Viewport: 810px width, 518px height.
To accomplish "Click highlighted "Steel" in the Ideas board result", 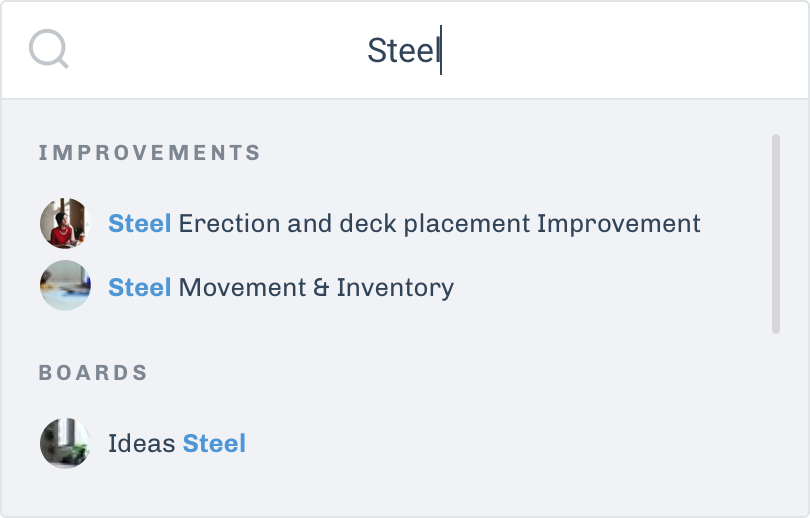I will (214, 443).
